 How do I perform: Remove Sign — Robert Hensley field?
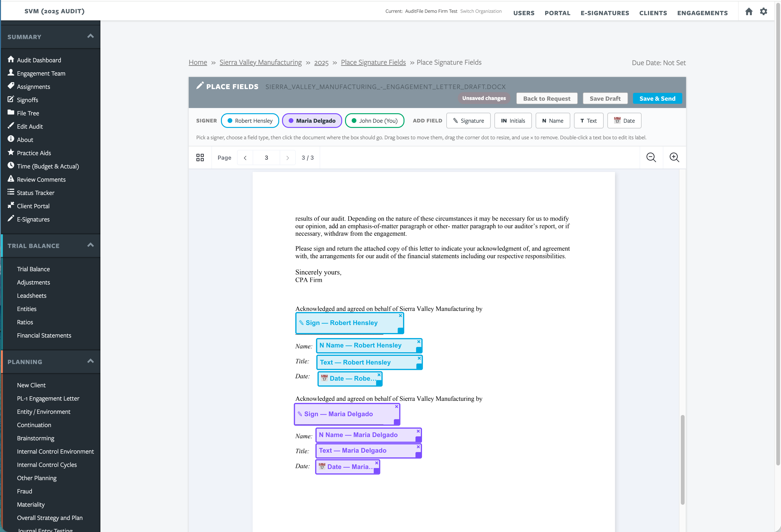[x=400, y=316]
